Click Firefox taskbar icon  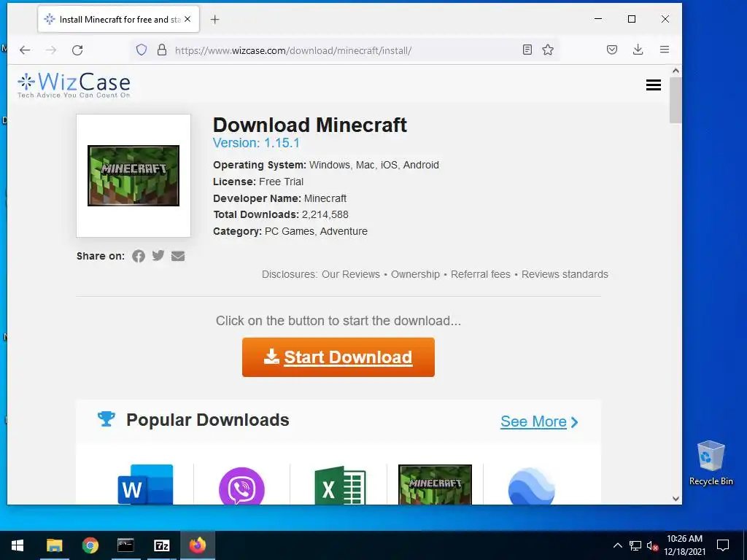point(197,545)
